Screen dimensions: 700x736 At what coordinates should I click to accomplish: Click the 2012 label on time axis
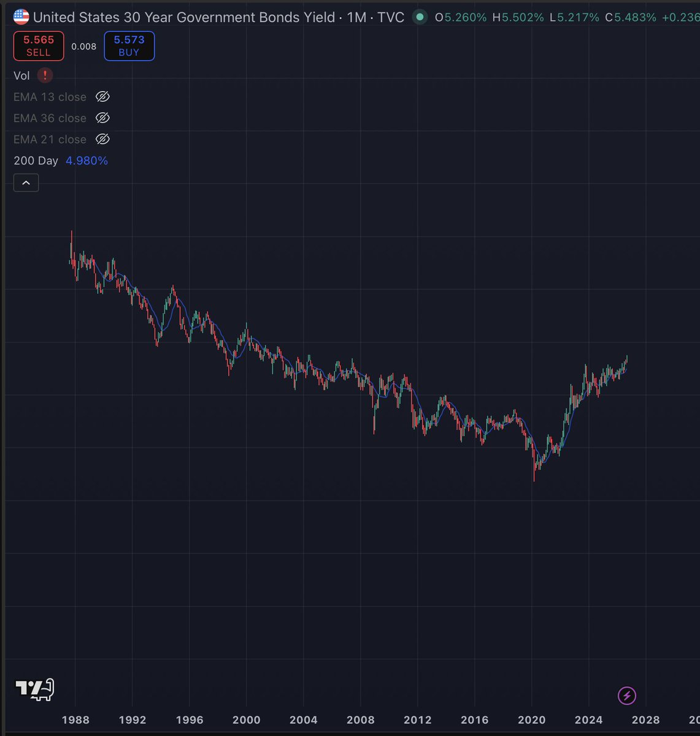417,720
